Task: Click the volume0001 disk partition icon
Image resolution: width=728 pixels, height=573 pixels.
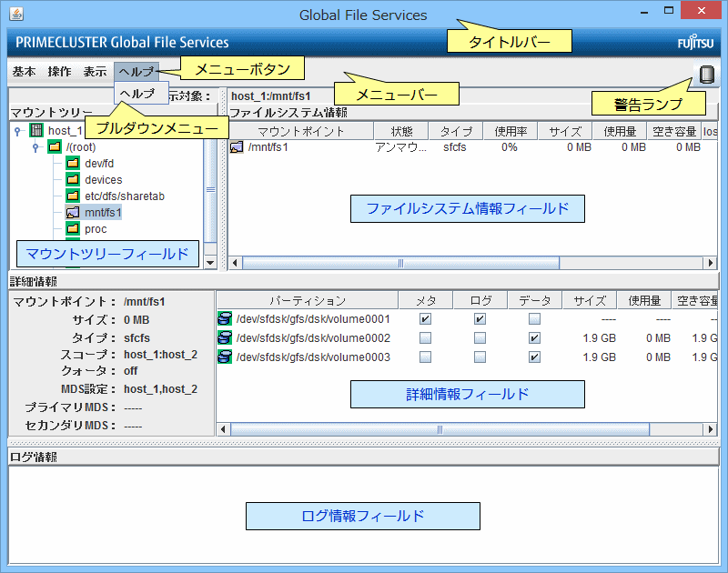Action: 225,318
